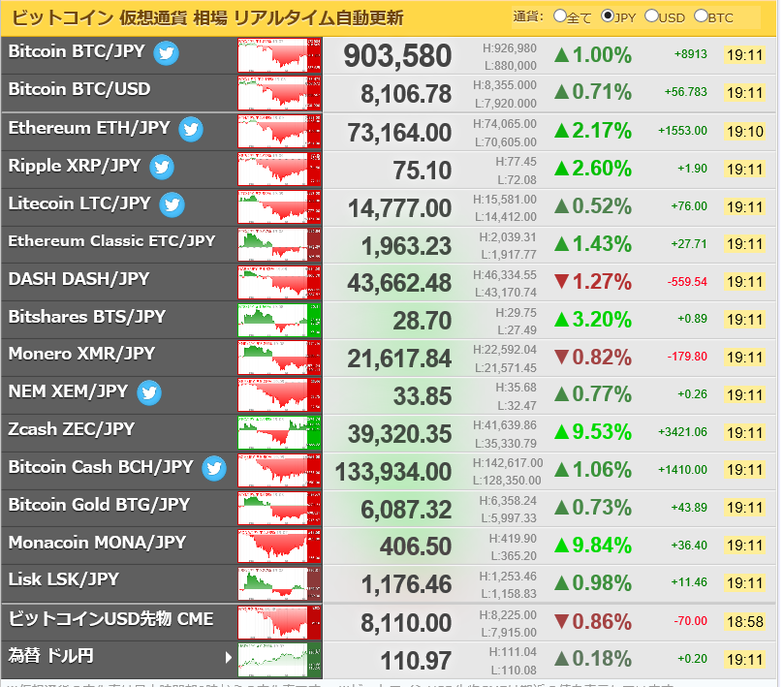
Task: Expand the 為替 ドル円 row arrow
Action: (x=229, y=657)
